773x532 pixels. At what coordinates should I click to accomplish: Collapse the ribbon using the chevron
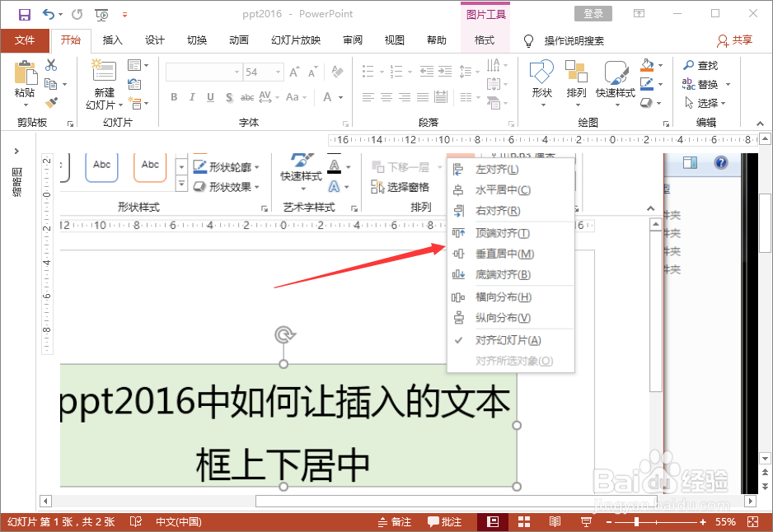click(x=760, y=123)
